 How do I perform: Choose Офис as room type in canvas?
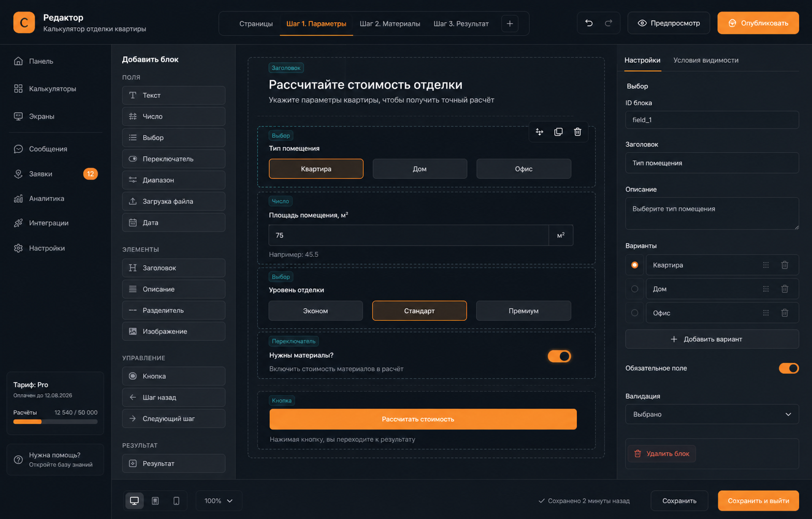524,169
